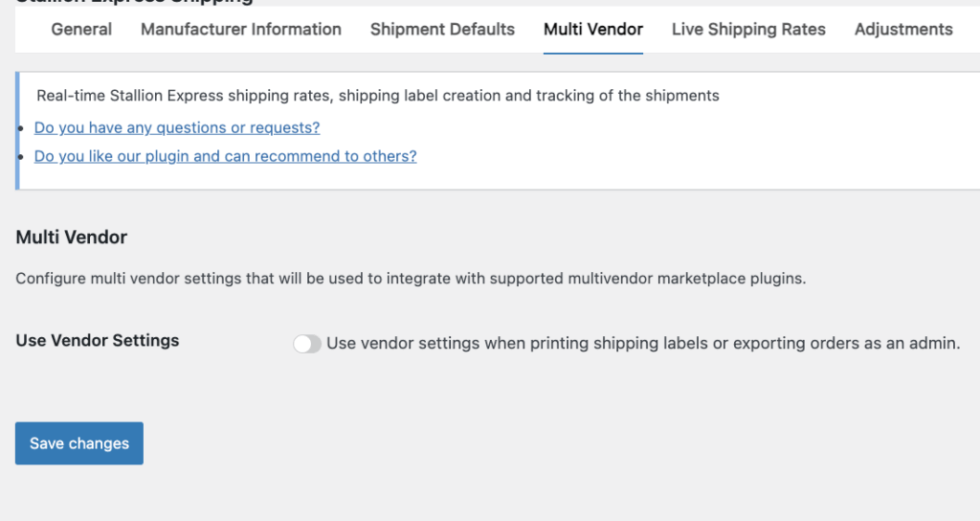The width and height of the screenshot is (980, 521).
Task: Click the underline beneath the Multi Vendor tab
Action: tap(593, 54)
